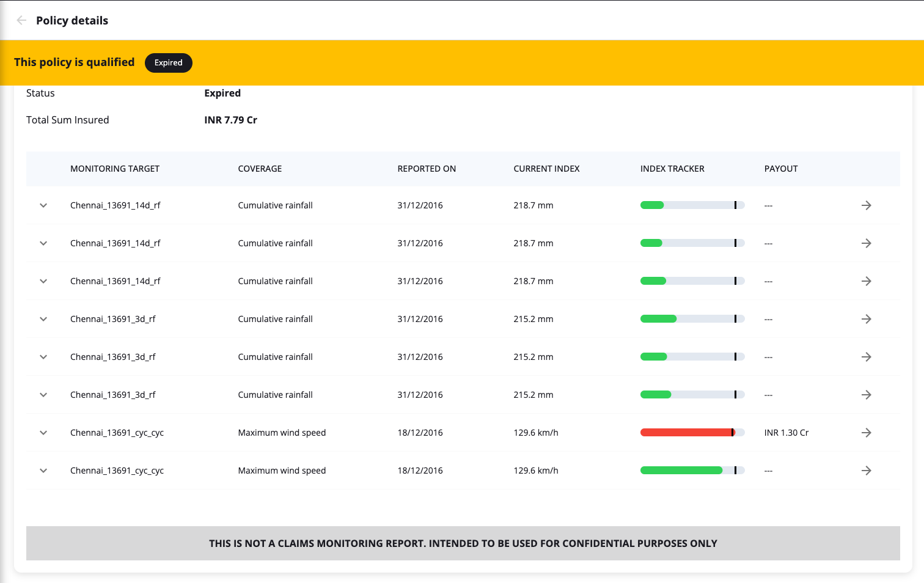Open details arrow for the INR 1.30 Cr row
924x583 pixels.
(866, 433)
